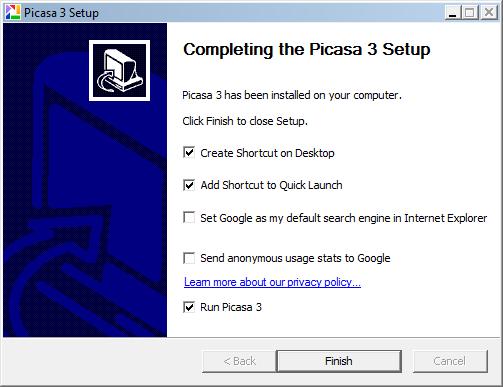The width and height of the screenshot is (503, 387).
Task: Minimize the Picasa 3 Setup window
Action: (453, 13)
